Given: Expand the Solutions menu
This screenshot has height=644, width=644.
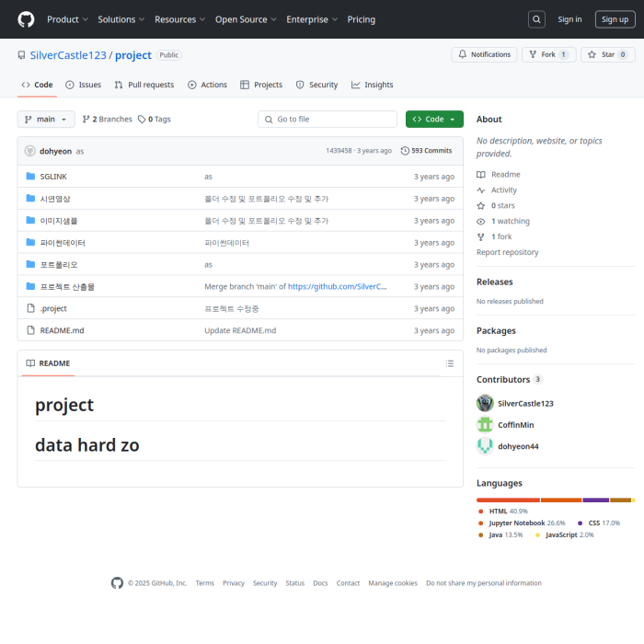Looking at the screenshot, I should coord(121,19).
